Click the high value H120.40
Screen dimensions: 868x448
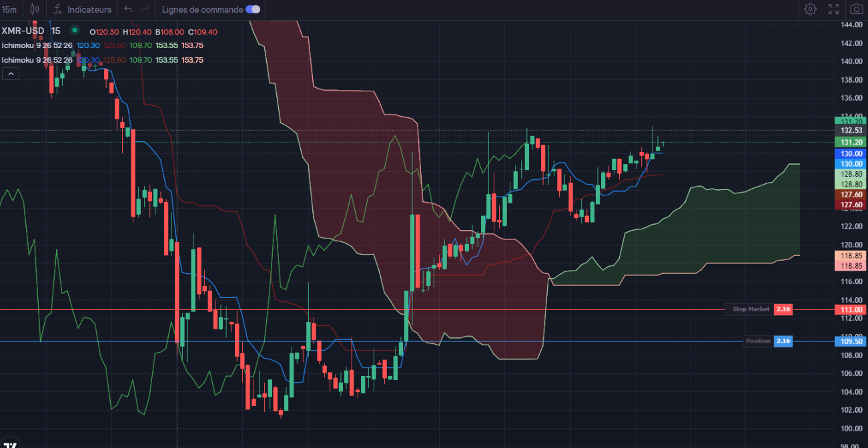coord(137,31)
